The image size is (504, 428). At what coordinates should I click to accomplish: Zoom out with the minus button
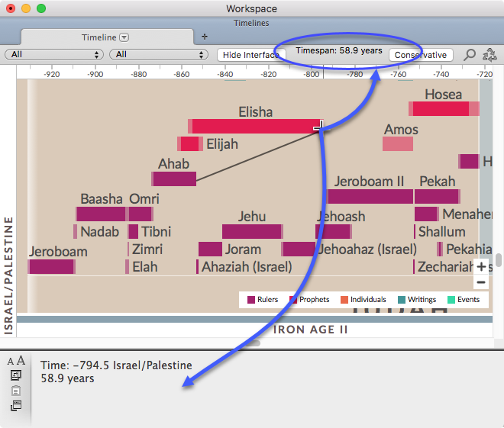click(481, 282)
